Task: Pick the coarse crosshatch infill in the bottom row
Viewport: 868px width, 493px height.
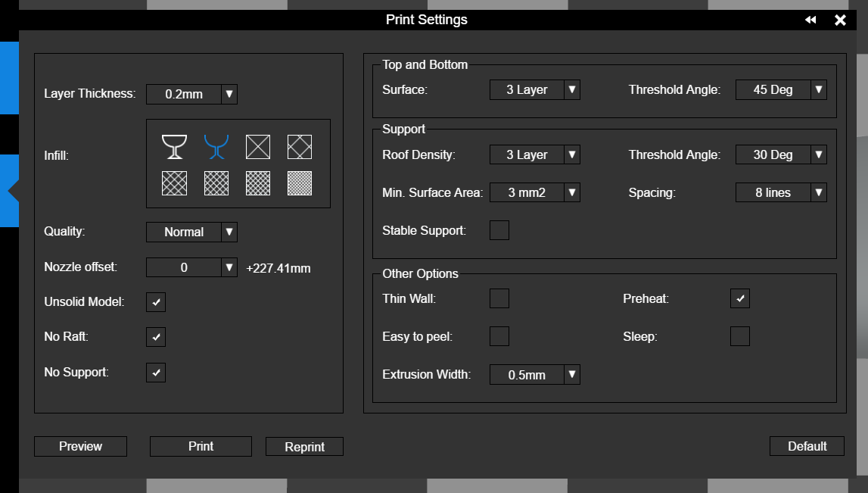Action: [174, 183]
